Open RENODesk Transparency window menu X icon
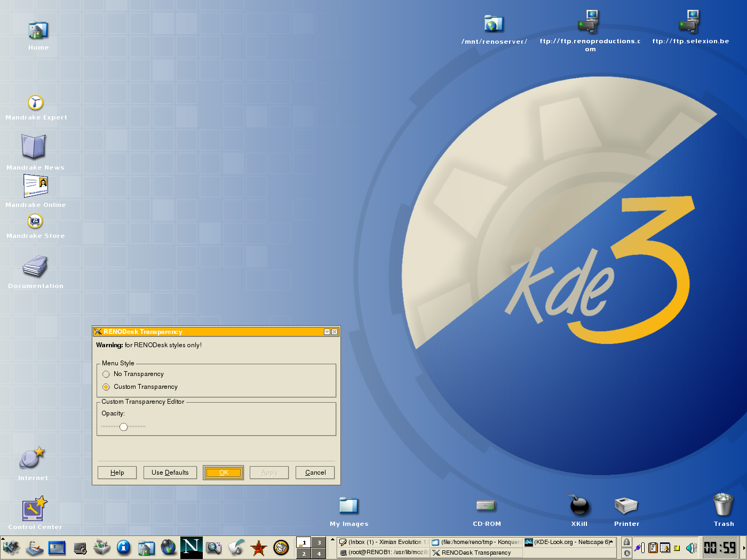747x560 pixels. point(98,332)
